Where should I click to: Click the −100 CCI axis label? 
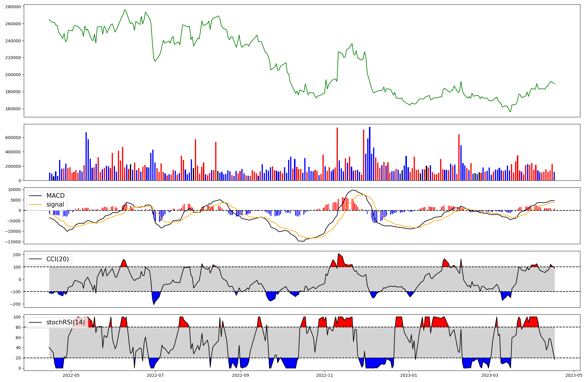15,292
